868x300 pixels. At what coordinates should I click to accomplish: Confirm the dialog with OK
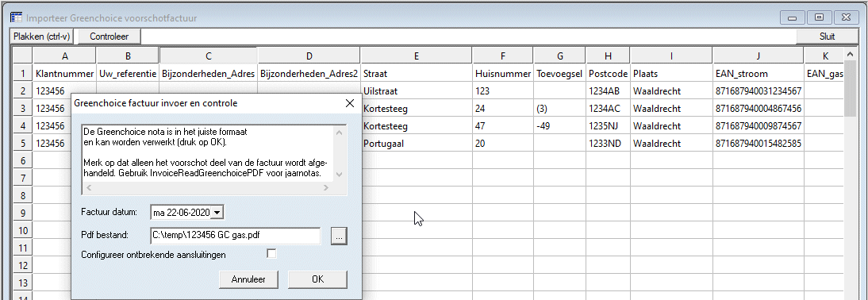click(x=317, y=279)
